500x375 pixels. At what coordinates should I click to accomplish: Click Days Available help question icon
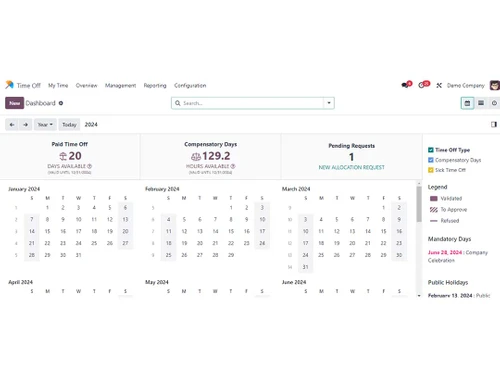89,166
